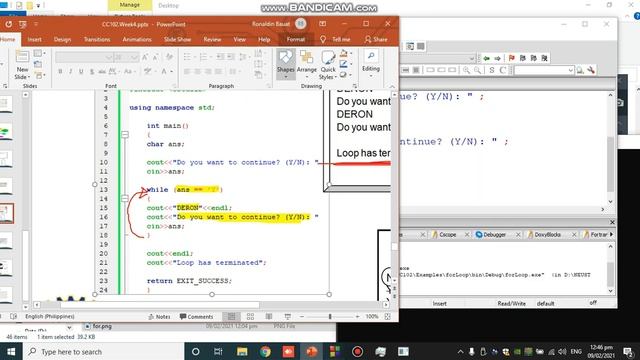Screen dimensions: 640x360
Task: Click the Slide Show icon in status bar
Action: tap(288, 316)
